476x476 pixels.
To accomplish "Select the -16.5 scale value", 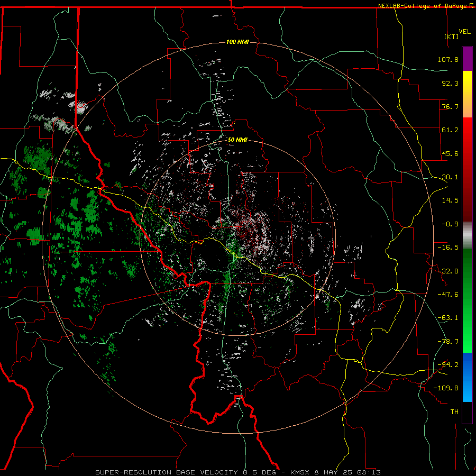I will tap(448, 248).
